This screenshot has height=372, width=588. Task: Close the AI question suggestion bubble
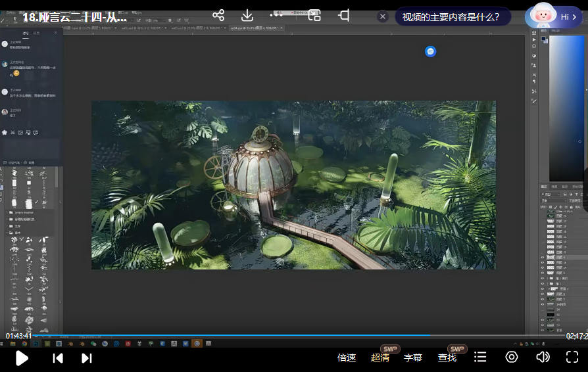pos(383,17)
